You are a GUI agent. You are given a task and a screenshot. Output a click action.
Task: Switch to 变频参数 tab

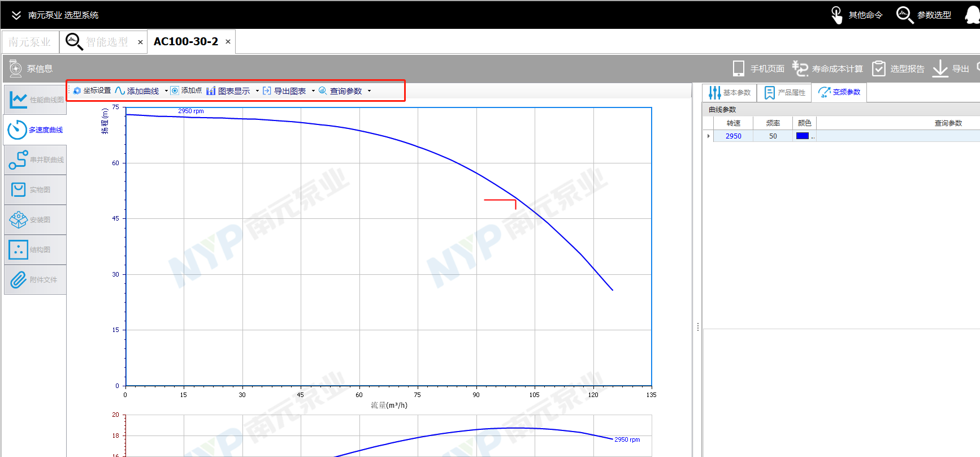pos(839,92)
